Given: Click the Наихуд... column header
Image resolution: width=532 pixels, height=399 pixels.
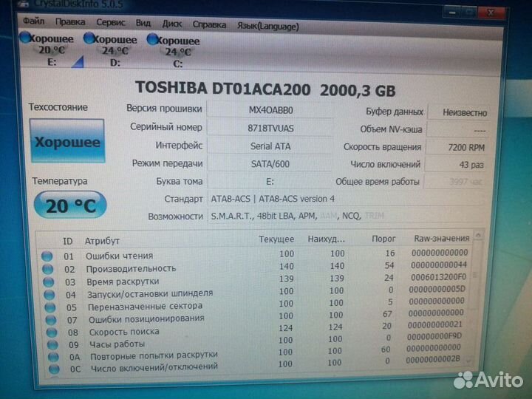Looking at the screenshot, I should click(x=326, y=239).
